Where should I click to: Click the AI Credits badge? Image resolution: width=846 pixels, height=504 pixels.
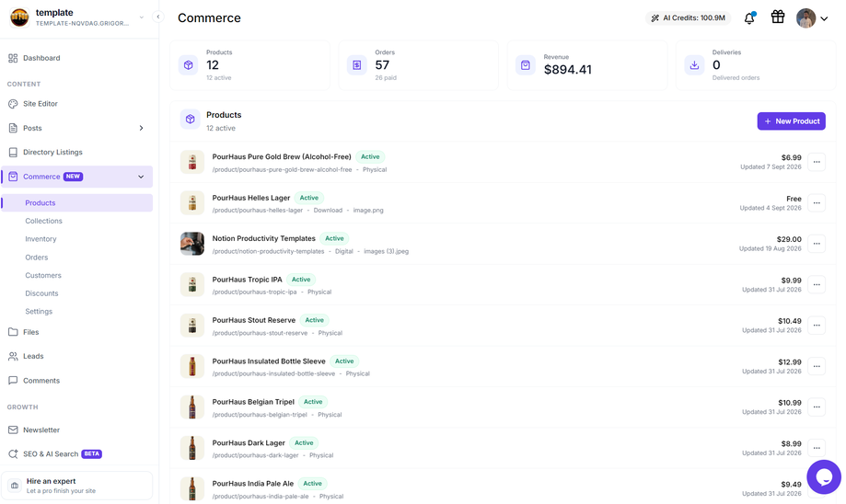pyautogui.click(x=688, y=17)
